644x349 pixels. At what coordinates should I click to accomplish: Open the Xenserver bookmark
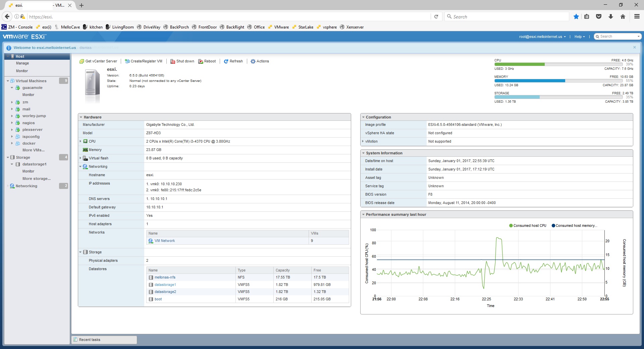coord(352,27)
